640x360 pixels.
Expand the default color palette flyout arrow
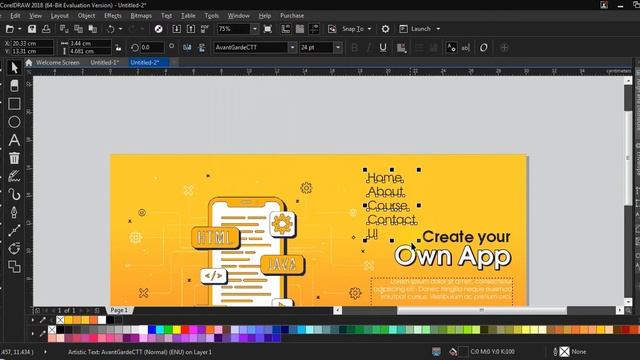click(33, 333)
